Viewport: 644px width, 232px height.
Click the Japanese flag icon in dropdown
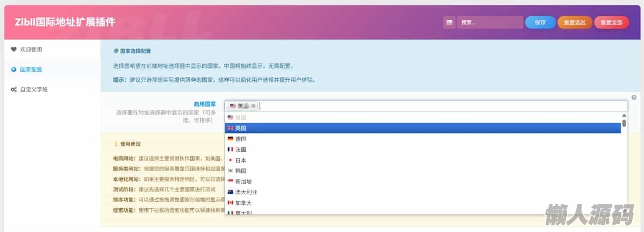(230, 160)
